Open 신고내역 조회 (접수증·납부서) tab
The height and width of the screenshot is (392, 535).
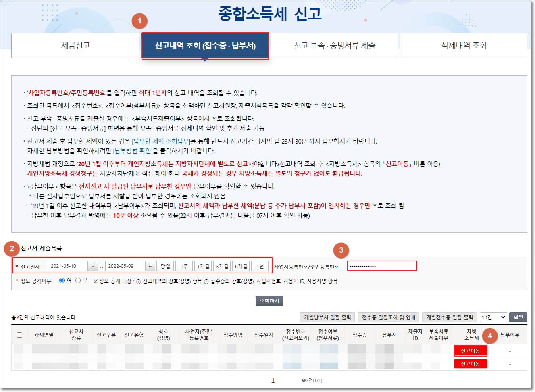pos(205,46)
